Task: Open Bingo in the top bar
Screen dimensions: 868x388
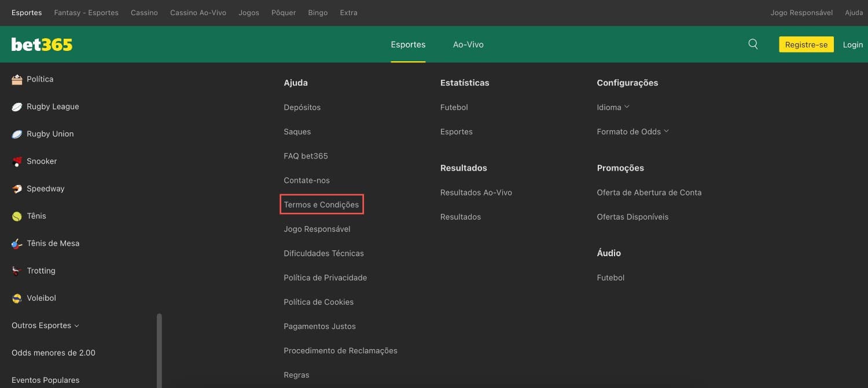Action: click(x=318, y=13)
